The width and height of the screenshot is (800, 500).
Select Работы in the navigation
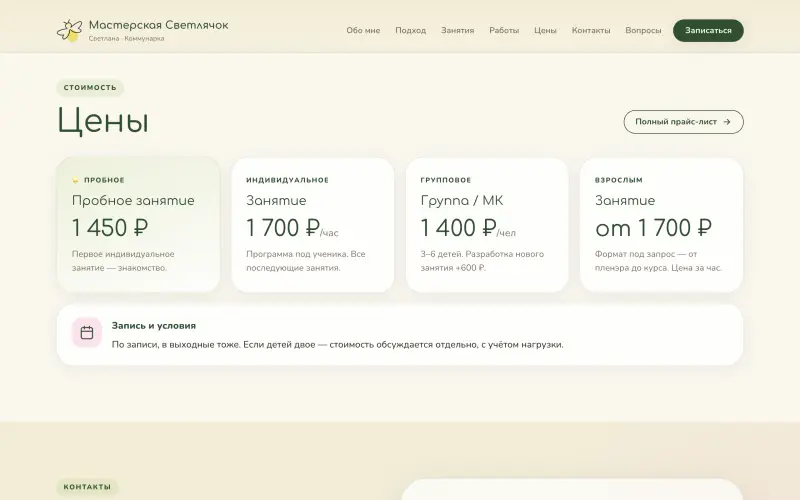(504, 31)
